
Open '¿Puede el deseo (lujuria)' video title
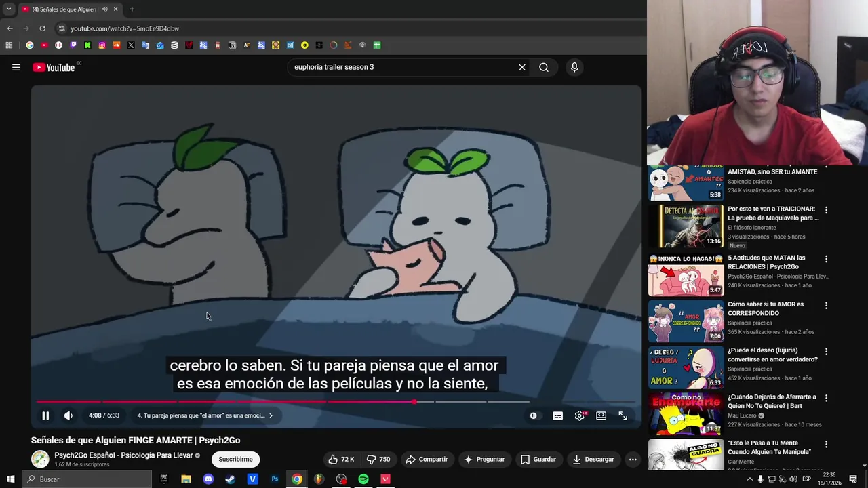(x=772, y=354)
